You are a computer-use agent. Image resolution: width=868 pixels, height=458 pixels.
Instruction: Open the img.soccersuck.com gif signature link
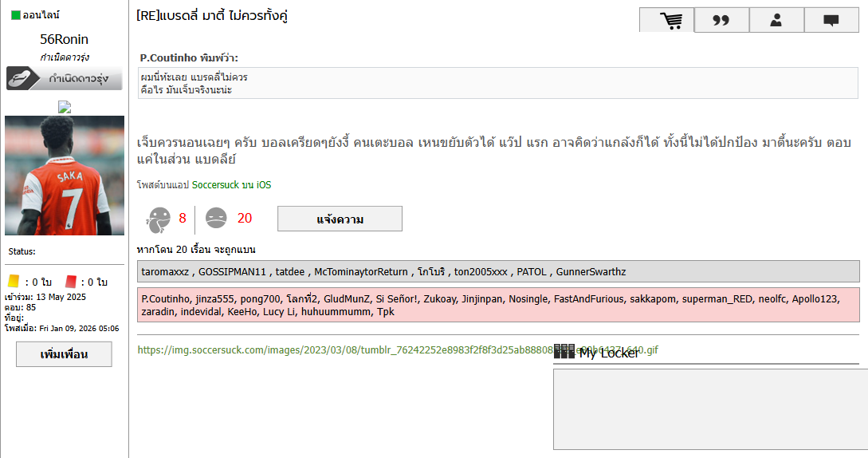click(344, 350)
